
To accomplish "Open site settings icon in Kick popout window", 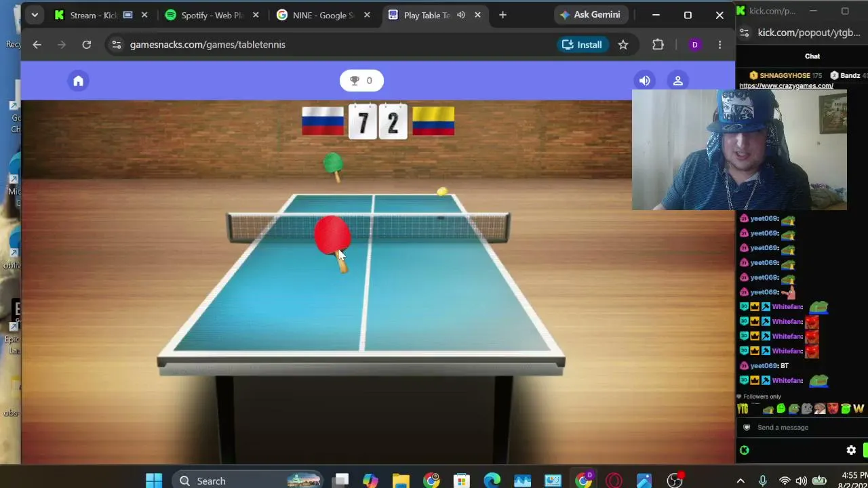I will click(x=745, y=33).
